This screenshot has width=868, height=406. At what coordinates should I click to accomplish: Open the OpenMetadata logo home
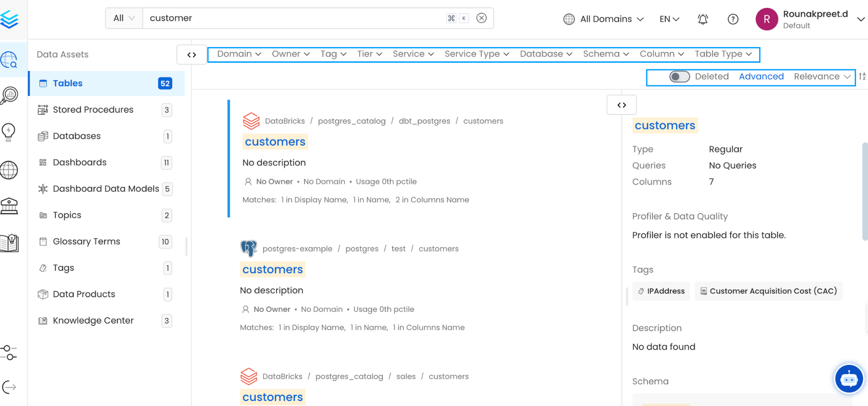tap(9, 19)
